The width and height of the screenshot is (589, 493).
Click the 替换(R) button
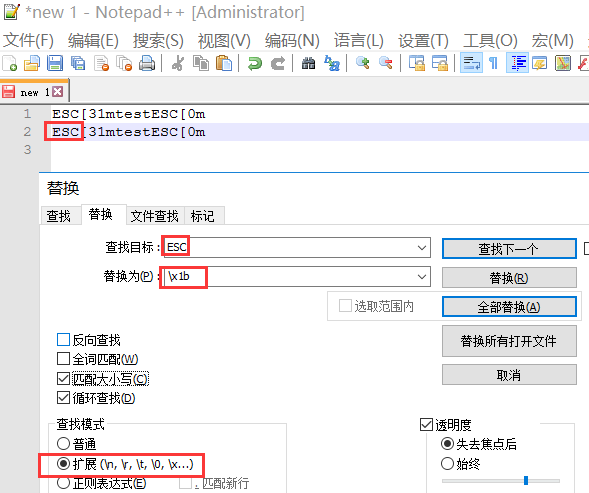pyautogui.click(x=509, y=278)
